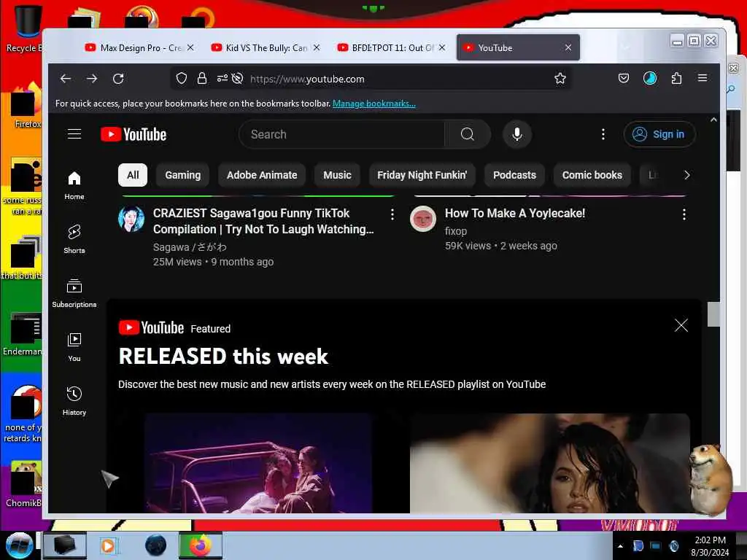Show more category chips with right arrow

(686, 175)
